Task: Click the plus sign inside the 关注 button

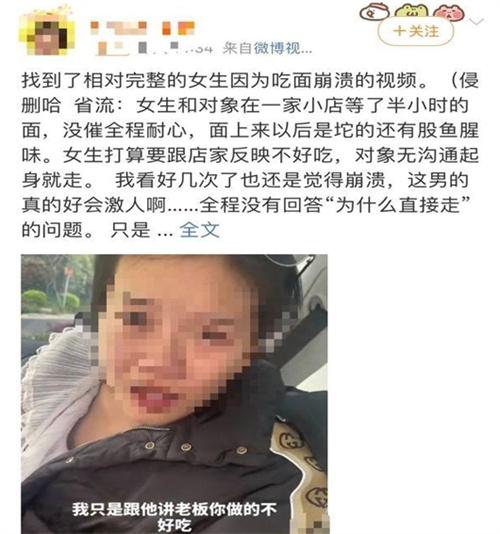Action: [399, 31]
